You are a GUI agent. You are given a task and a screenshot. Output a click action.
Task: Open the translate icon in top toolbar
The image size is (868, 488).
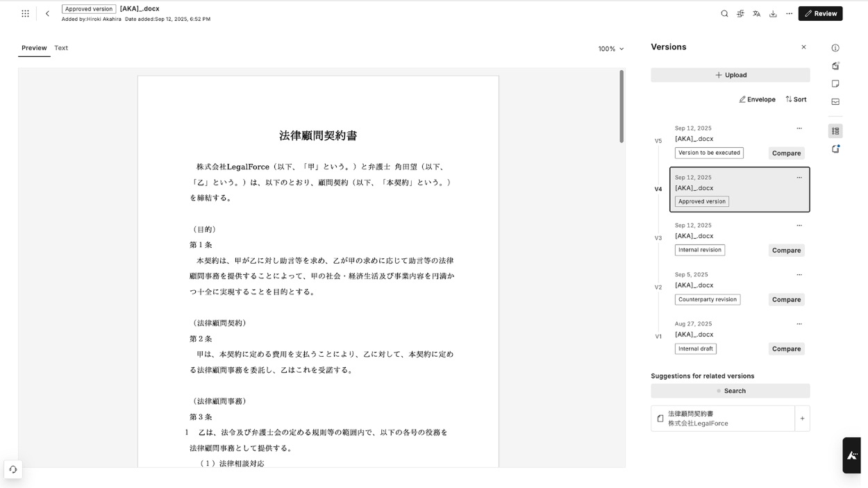pyautogui.click(x=756, y=13)
